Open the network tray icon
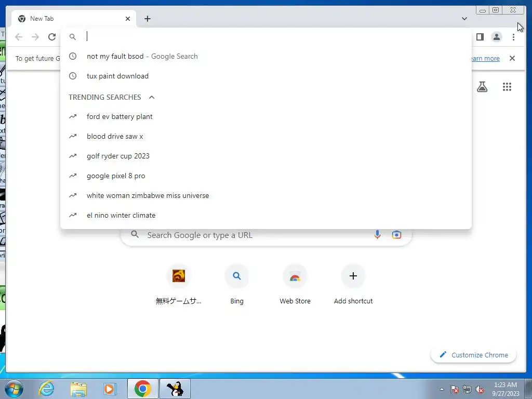 pos(467,389)
